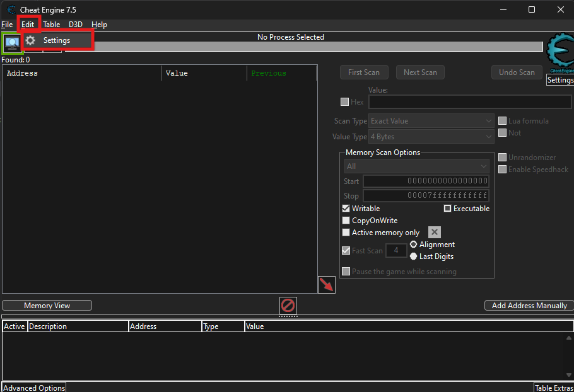Click the open process computer icon
This screenshot has width=574, height=392.
(11, 43)
